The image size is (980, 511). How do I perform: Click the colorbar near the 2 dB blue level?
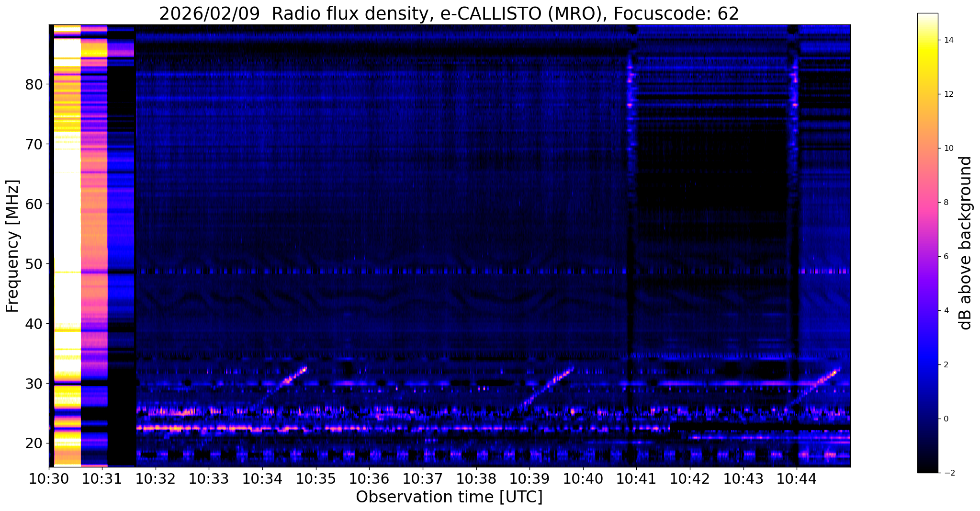tap(927, 364)
